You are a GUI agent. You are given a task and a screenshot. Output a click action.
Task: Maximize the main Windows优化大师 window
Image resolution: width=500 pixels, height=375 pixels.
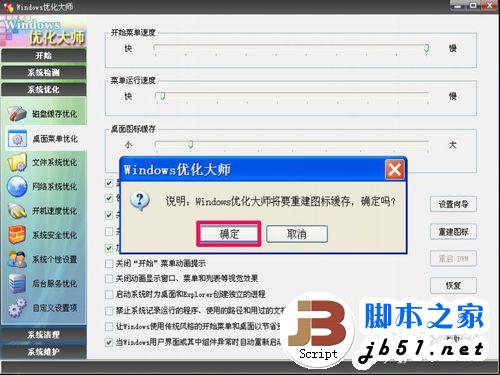point(473,5)
